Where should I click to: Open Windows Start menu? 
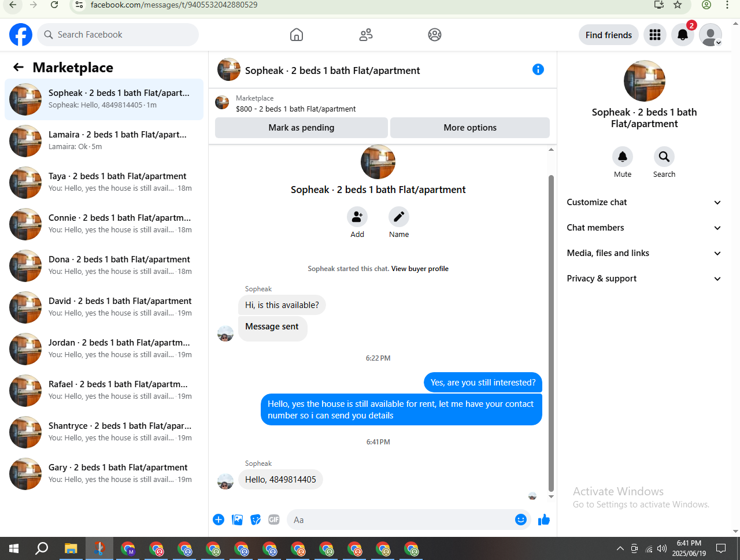pyautogui.click(x=14, y=548)
